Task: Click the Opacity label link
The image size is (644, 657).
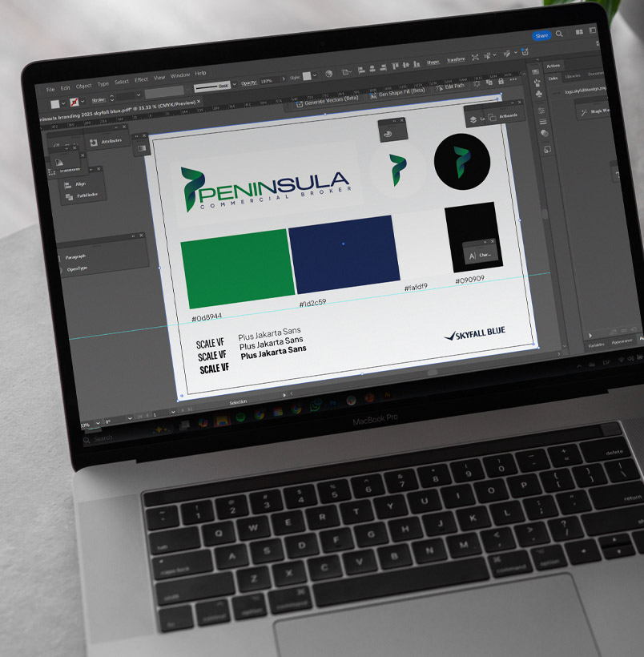Action: click(248, 83)
